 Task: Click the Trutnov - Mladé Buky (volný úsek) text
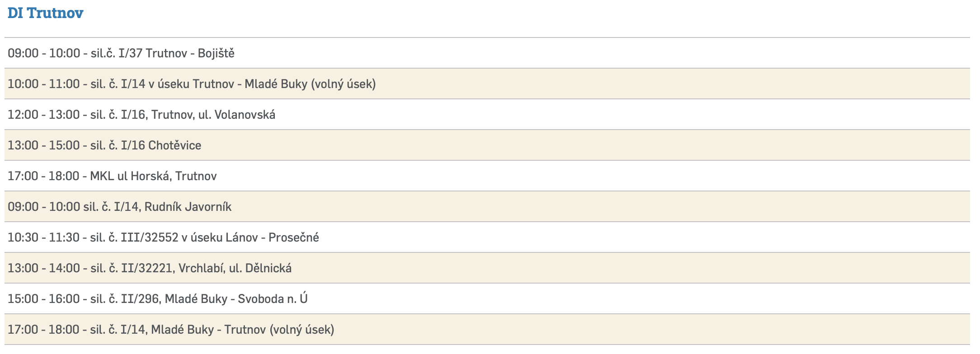[284, 84]
